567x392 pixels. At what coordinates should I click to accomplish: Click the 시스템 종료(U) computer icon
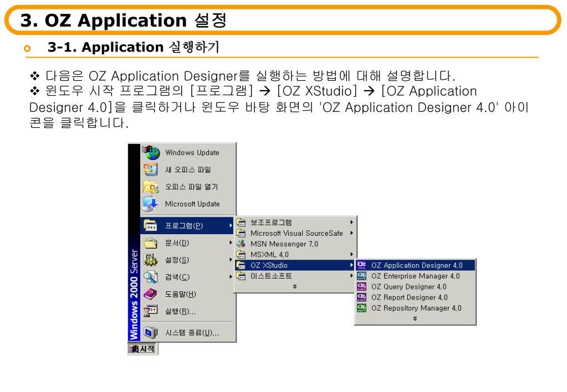coord(150,332)
